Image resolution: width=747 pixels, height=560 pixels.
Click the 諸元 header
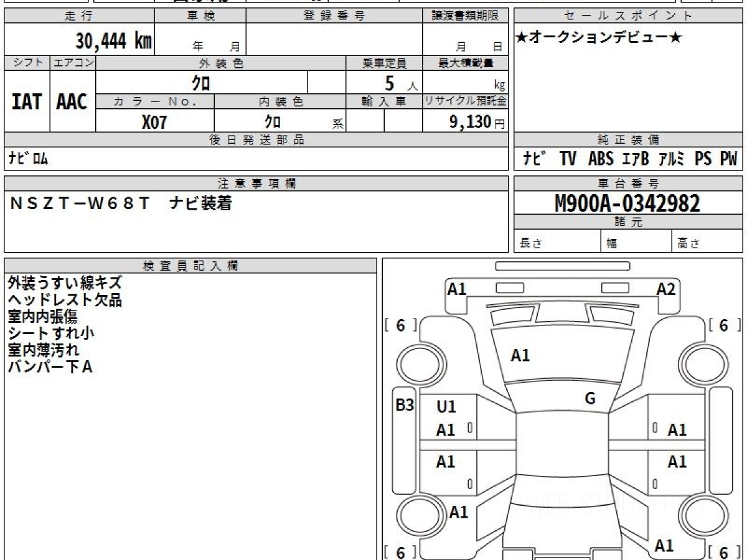[628, 223]
